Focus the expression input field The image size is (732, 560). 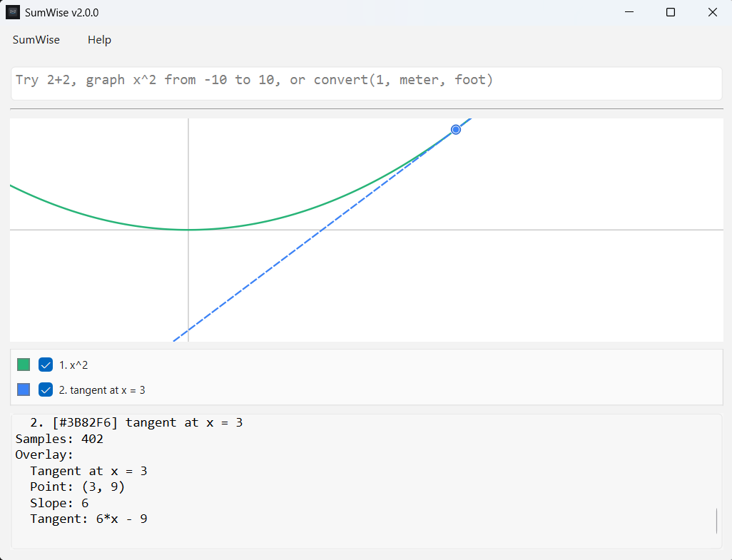point(367,83)
